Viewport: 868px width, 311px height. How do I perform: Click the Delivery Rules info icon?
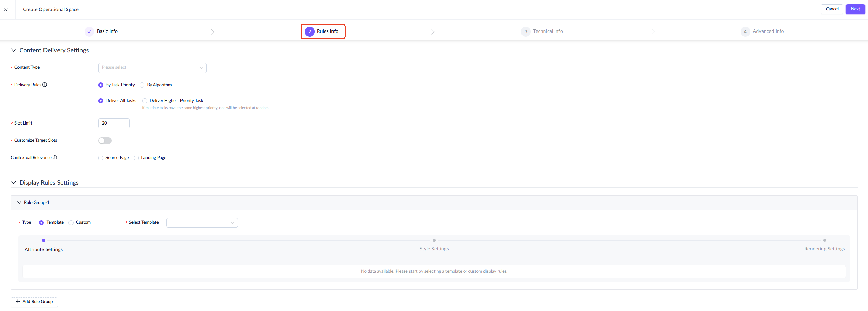coord(45,85)
